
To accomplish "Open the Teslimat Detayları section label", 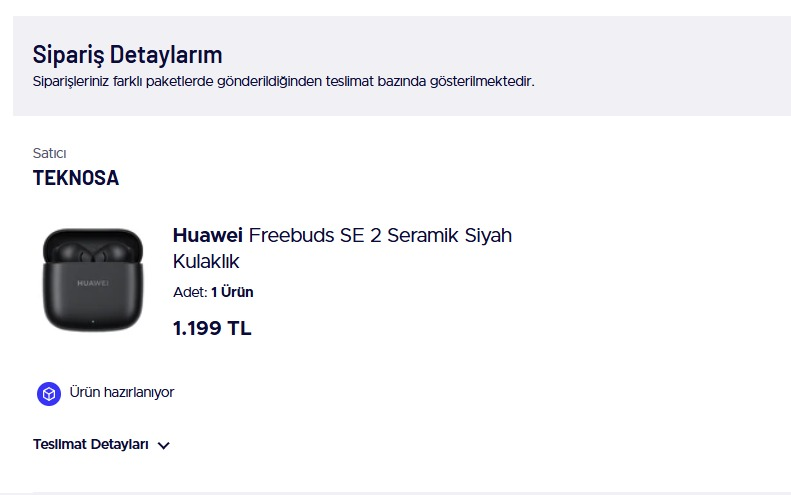I will [x=91, y=445].
